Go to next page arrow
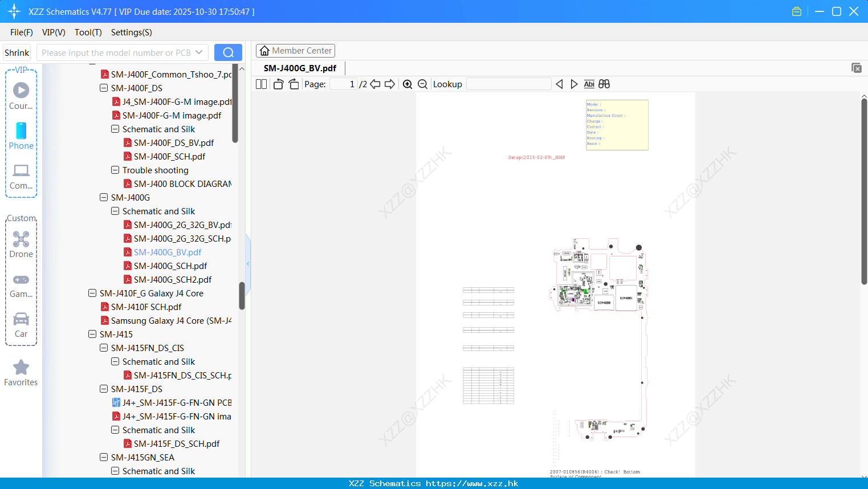 [x=390, y=84]
